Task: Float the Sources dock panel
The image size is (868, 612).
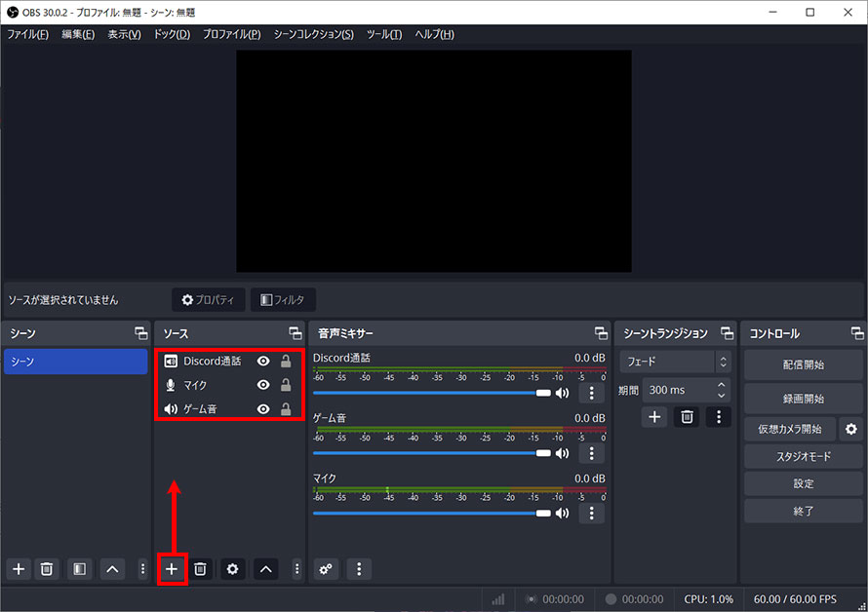Action: pos(296,333)
